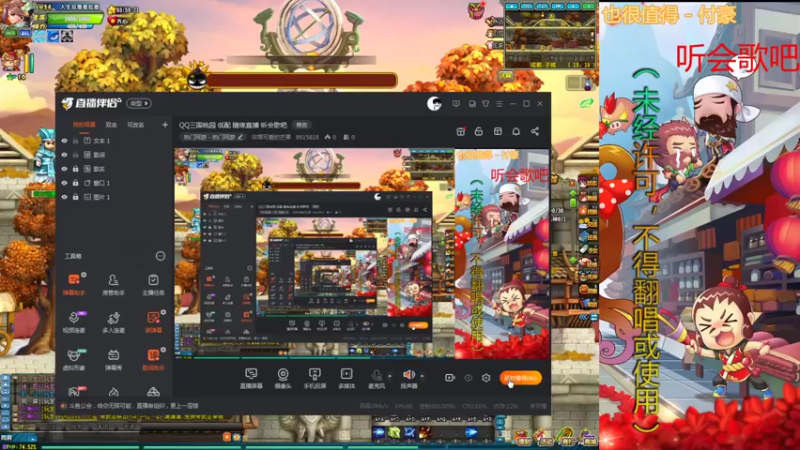
Task: Start 视频连麦 video co-stream tool
Action: (74, 321)
